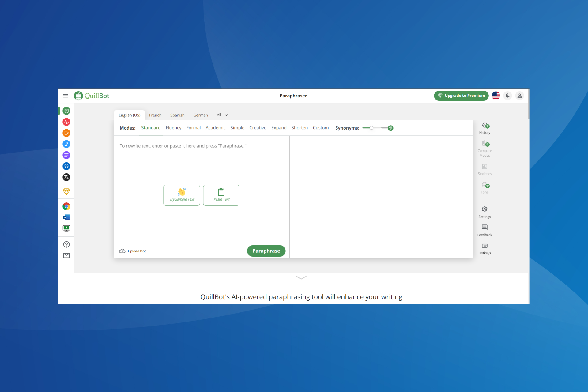Click Paste Text button
This screenshot has width=588, height=392.
tap(221, 195)
